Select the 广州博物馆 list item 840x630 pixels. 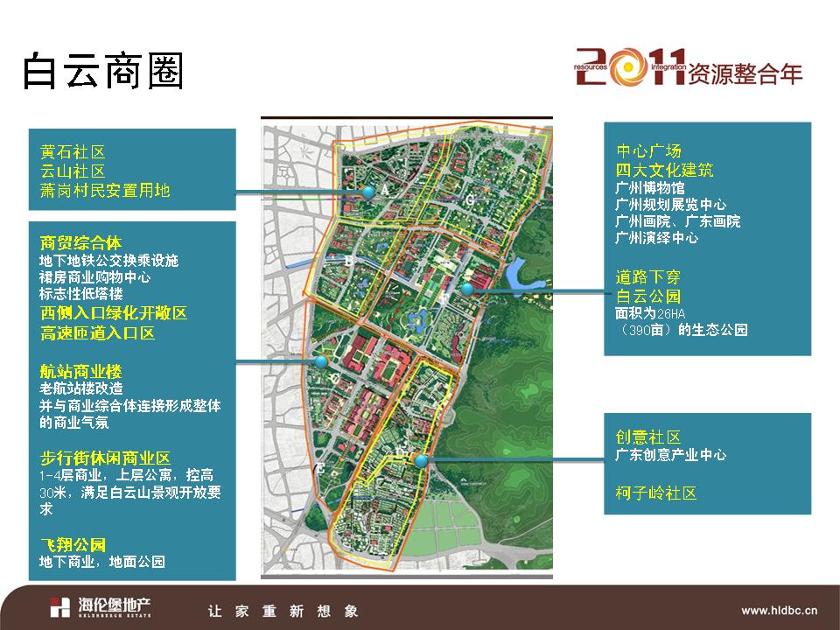pyautogui.click(x=650, y=188)
